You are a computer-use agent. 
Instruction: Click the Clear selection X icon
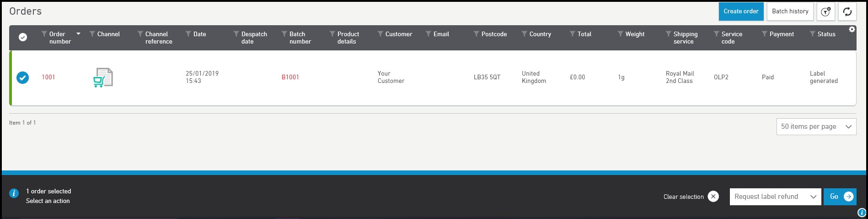coord(713,197)
